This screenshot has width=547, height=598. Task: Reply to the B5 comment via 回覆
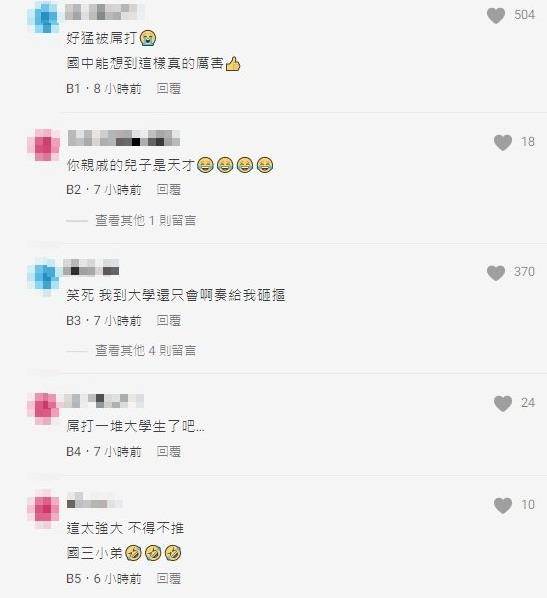[x=169, y=578]
